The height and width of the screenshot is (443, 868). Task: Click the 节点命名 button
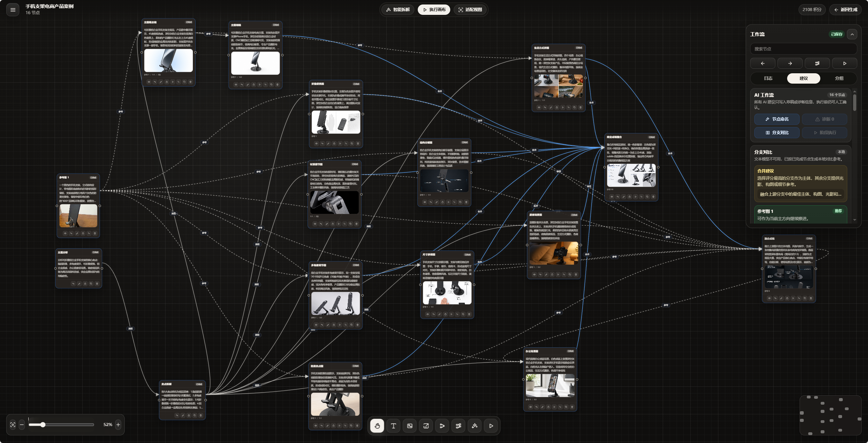777,119
